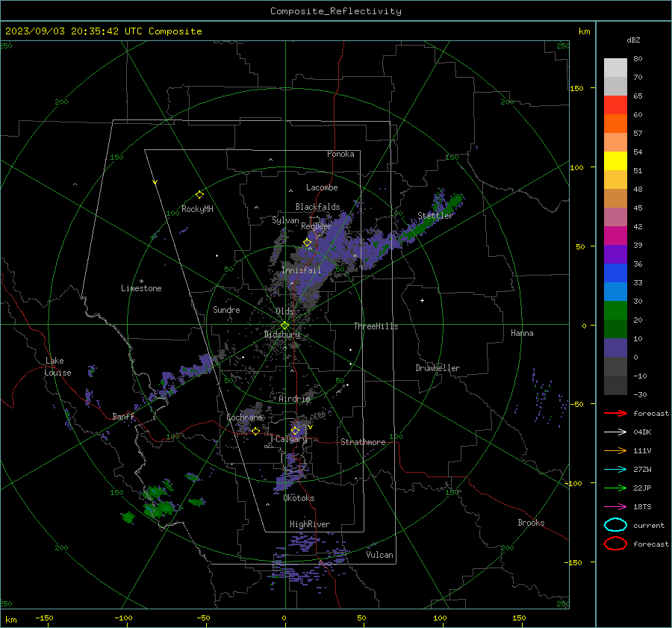Select the 20 dBZ green color swatch
The width and height of the screenshot is (672, 628).
(615, 311)
